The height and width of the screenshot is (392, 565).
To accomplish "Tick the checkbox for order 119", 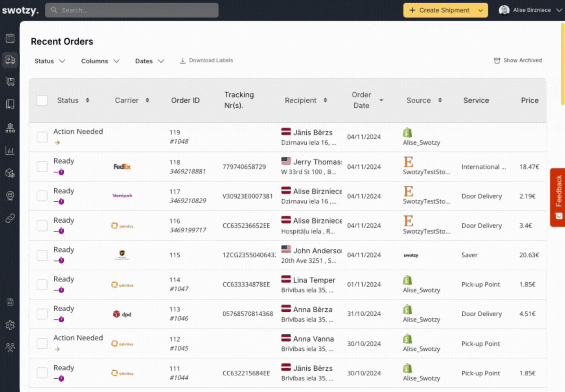I will [42, 137].
